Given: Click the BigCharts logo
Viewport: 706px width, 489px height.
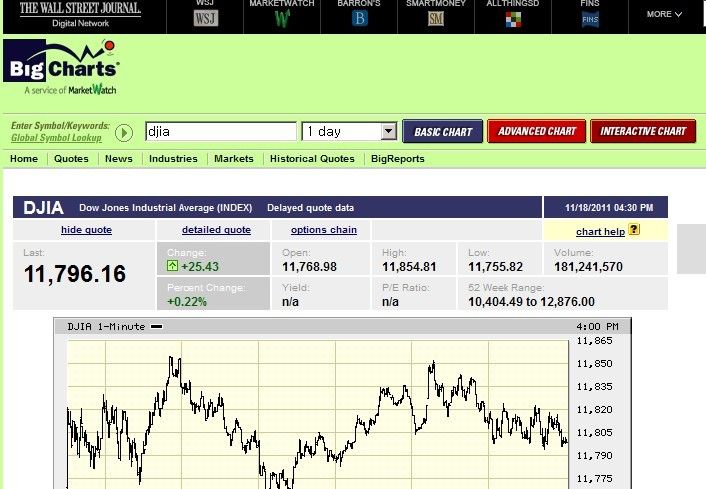Looking at the screenshot, I should click(x=62, y=67).
